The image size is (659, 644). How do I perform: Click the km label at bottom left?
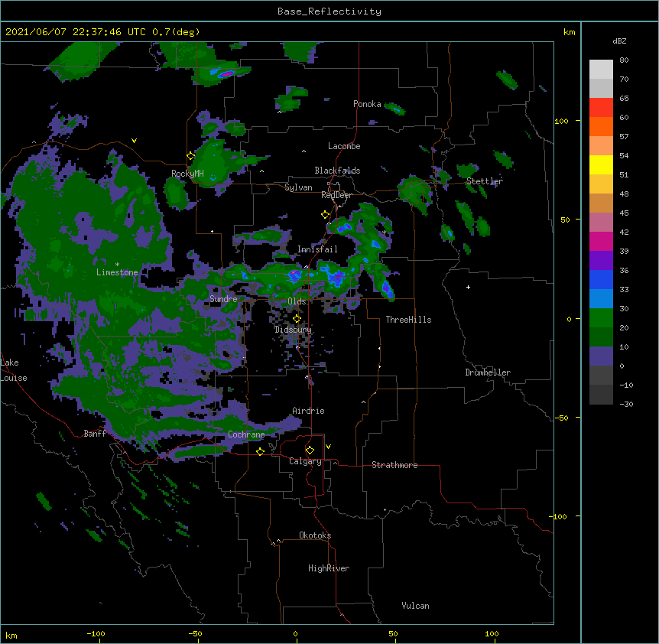click(11, 636)
